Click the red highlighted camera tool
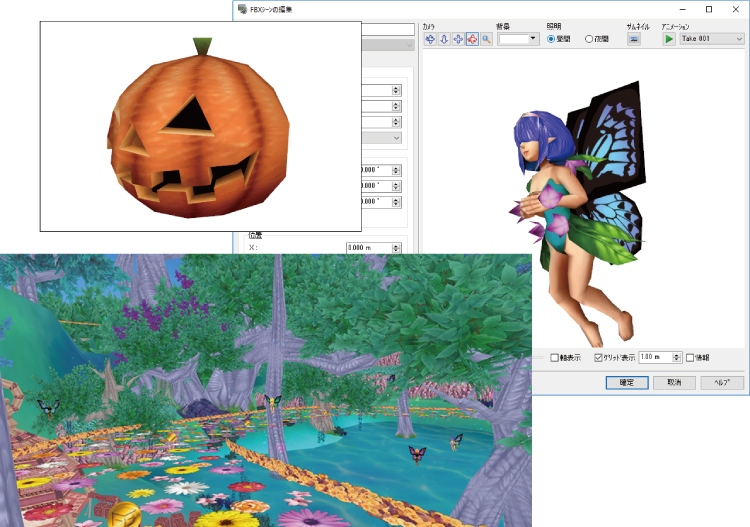The width and height of the screenshot is (750, 527). point(472,39)
